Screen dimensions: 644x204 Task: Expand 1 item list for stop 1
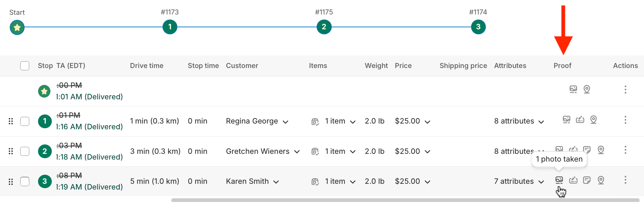340,121
